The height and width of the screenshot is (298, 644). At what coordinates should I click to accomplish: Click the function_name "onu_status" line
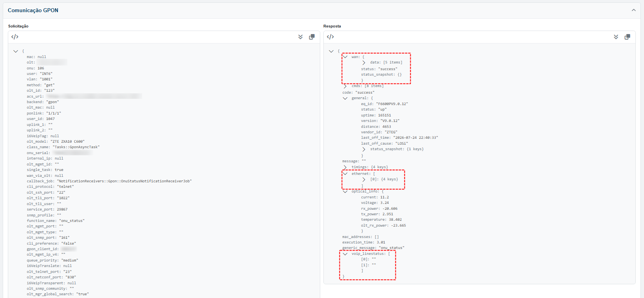point(56,221)
